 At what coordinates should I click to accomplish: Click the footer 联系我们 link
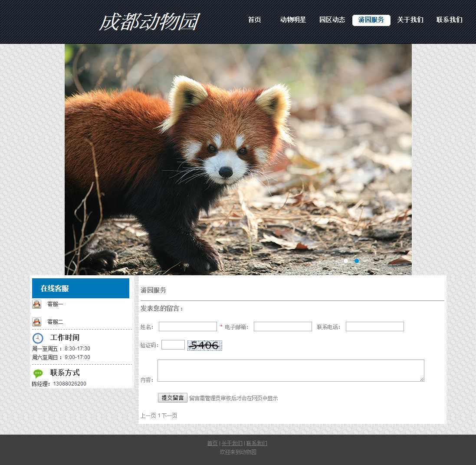click(x=256, y=443)
